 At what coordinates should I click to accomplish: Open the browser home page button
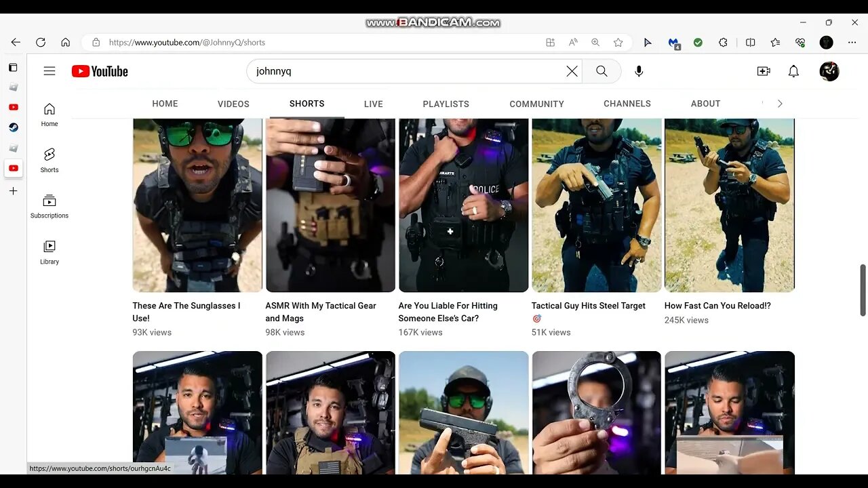65,42
